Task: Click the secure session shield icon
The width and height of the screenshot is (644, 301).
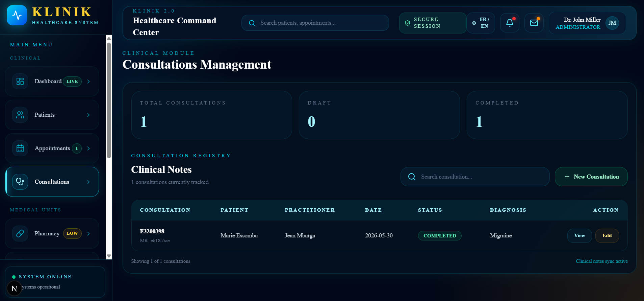Action: [408, 23]
